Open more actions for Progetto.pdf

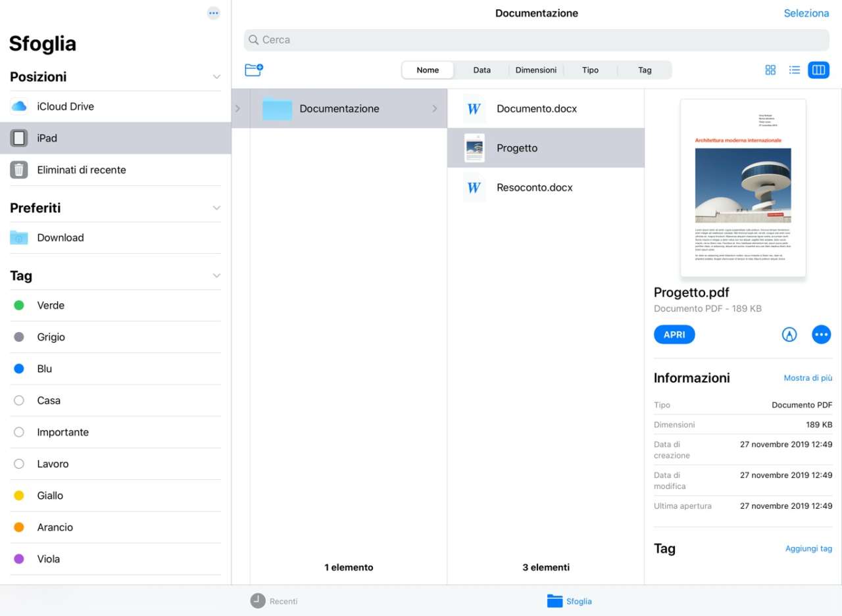click(821, 335)
